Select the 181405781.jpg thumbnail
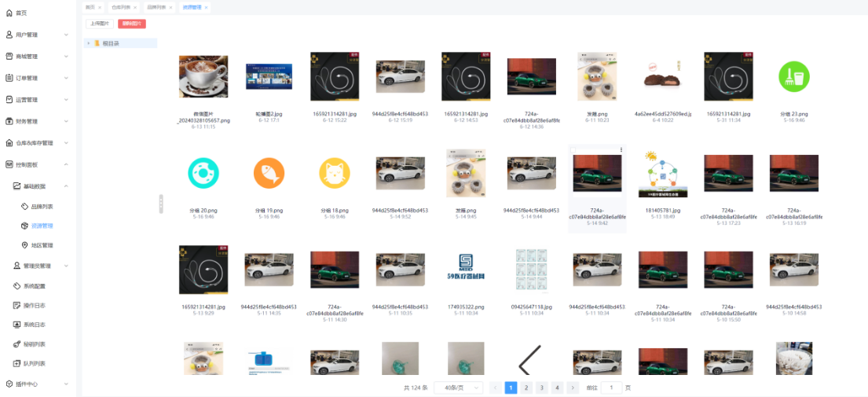 pyautogui.click(x=663, y=173)
